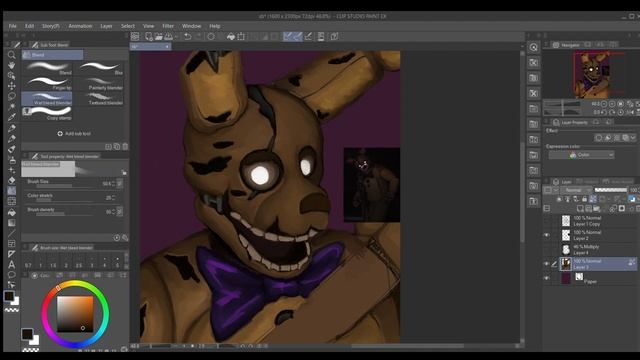Open the Layer menu
This screenshot has width=640, height=360.
coord(106,26)
